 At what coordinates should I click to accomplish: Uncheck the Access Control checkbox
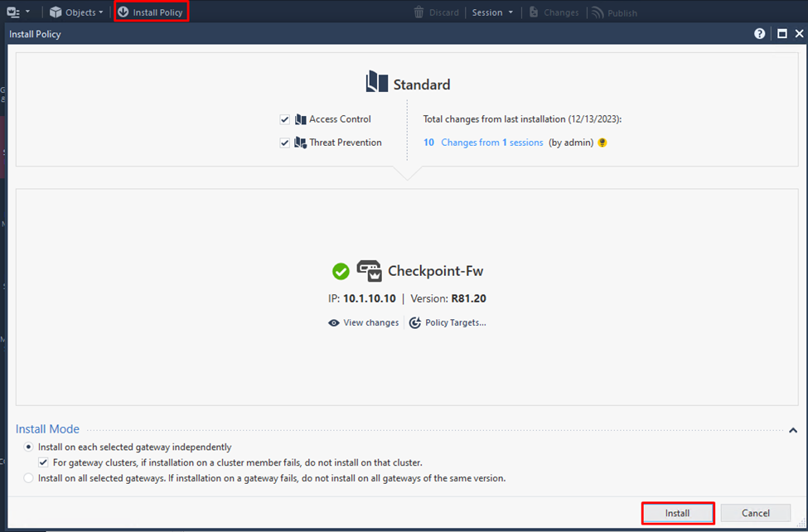point(284,119)
